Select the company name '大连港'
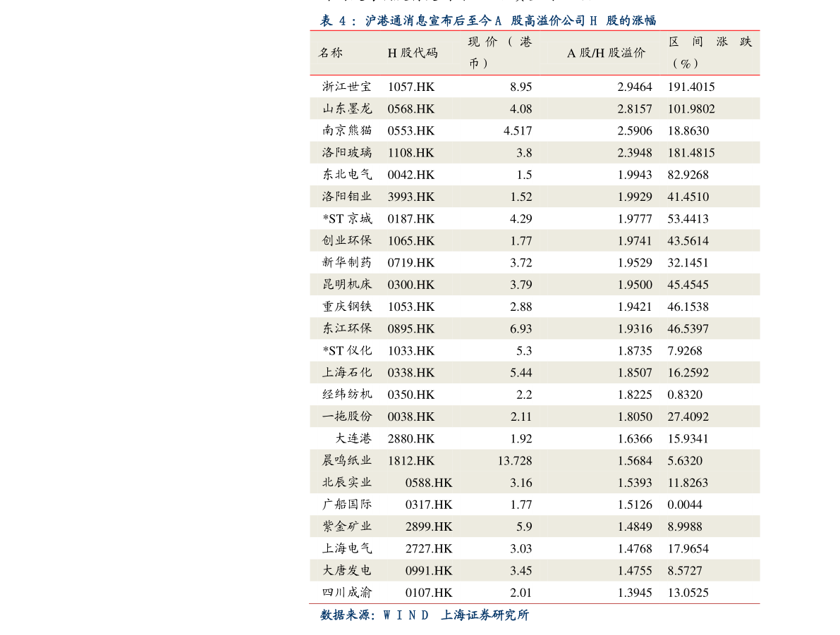The image size is (840, 635). [353, 438]
